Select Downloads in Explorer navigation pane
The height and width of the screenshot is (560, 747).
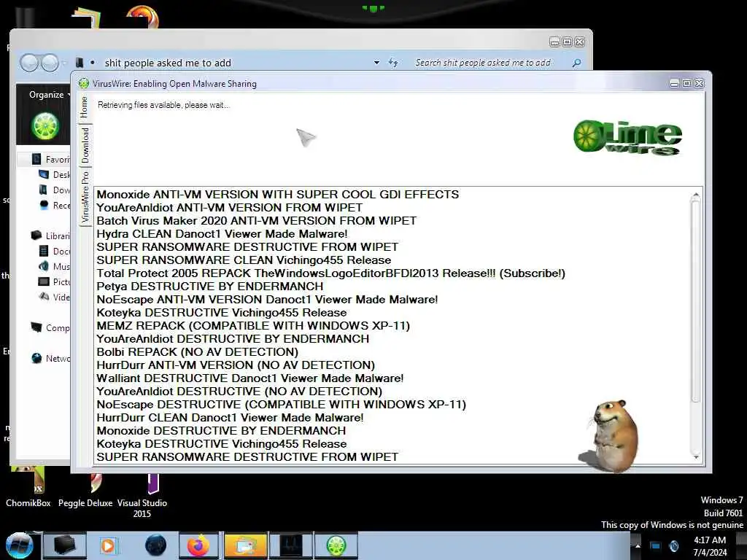point(54,190)
